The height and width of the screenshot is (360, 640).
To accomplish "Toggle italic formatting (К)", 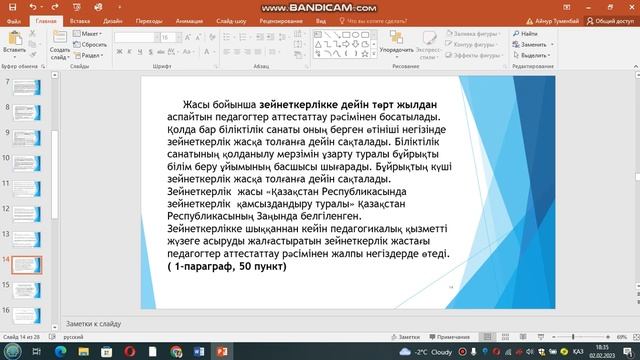I will [129, 52].
